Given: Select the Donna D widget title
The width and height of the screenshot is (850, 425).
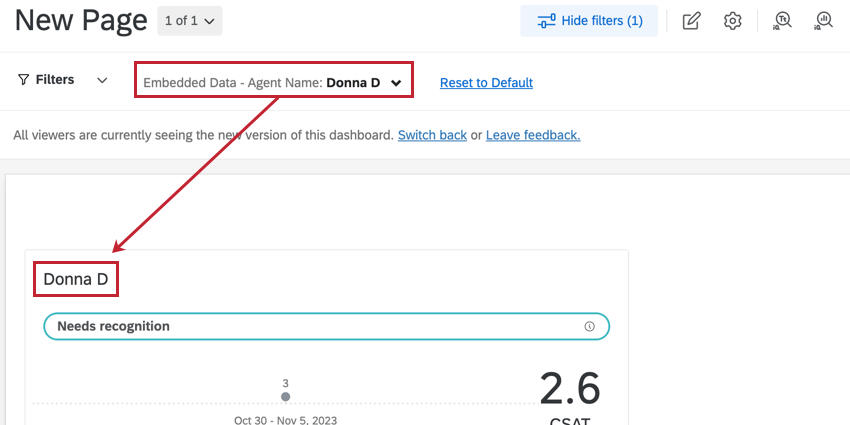Looking at the screenshot, I should [x=76, y=279].
